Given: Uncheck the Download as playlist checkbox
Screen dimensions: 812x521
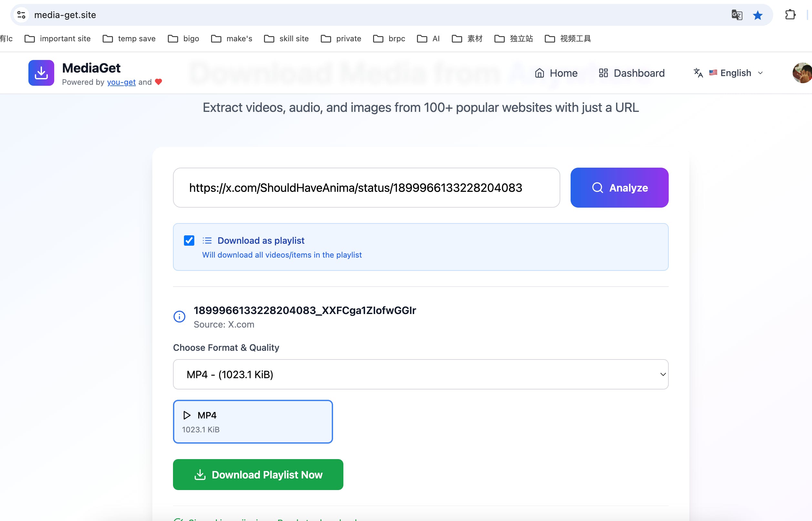Looking at the screenshot, I should (189, 241).
